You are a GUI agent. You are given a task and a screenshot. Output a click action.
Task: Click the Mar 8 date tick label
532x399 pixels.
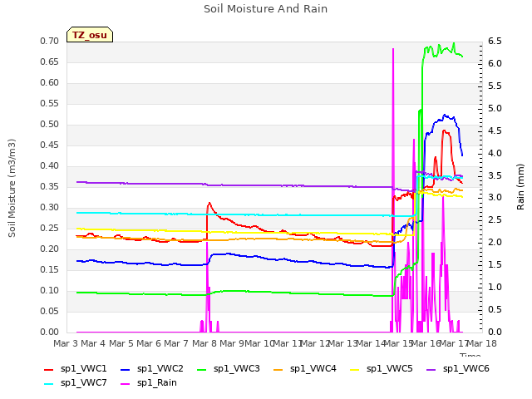click(204, 343)
